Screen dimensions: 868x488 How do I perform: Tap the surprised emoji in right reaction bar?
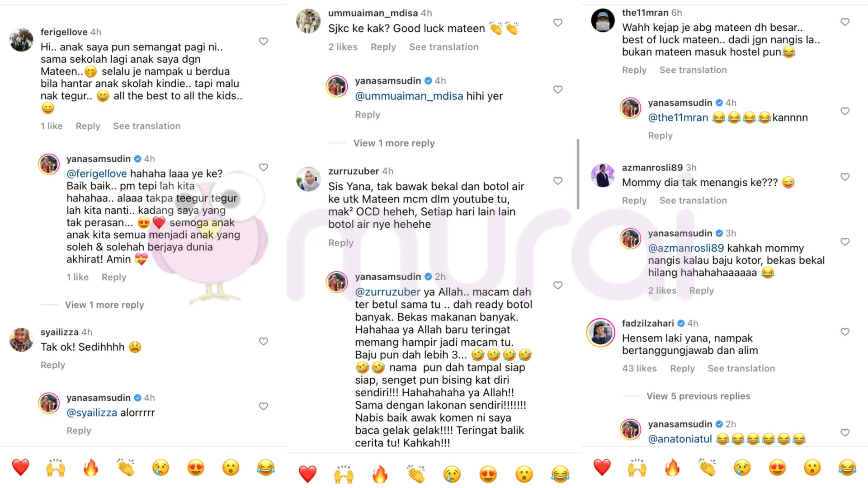tap(812, 468)
